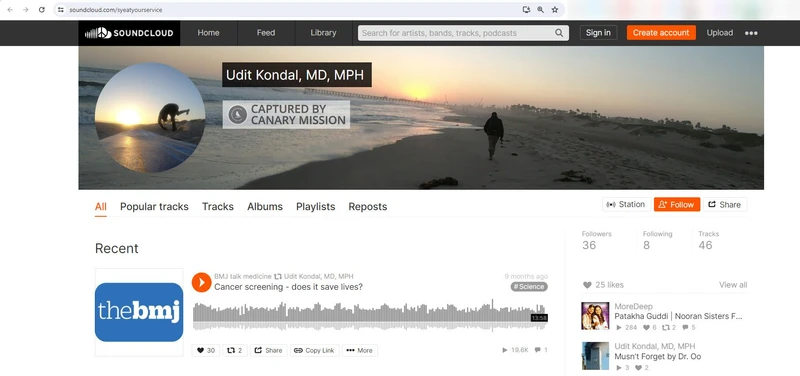Open MoreDeep artist link

(x=633, y=307)
